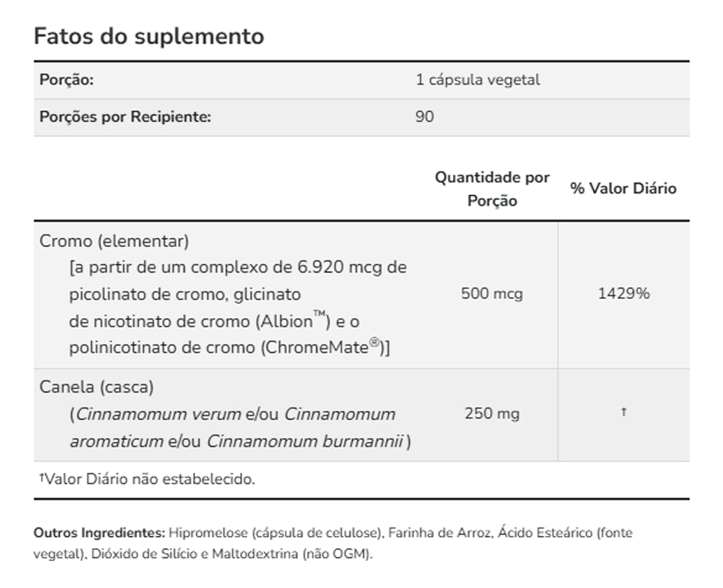The image size is (723, 588).
Task: Click the "1429%" daily value
Action: [623, 293]
